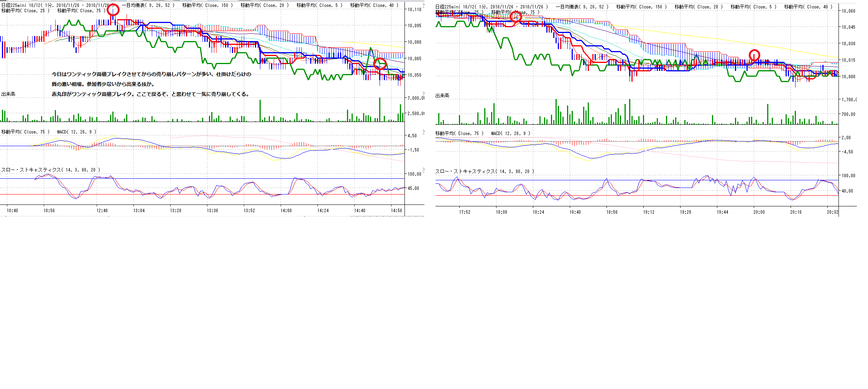Click the 出来高 volume label in left chart
868x389 pixels.
[8, 94]
